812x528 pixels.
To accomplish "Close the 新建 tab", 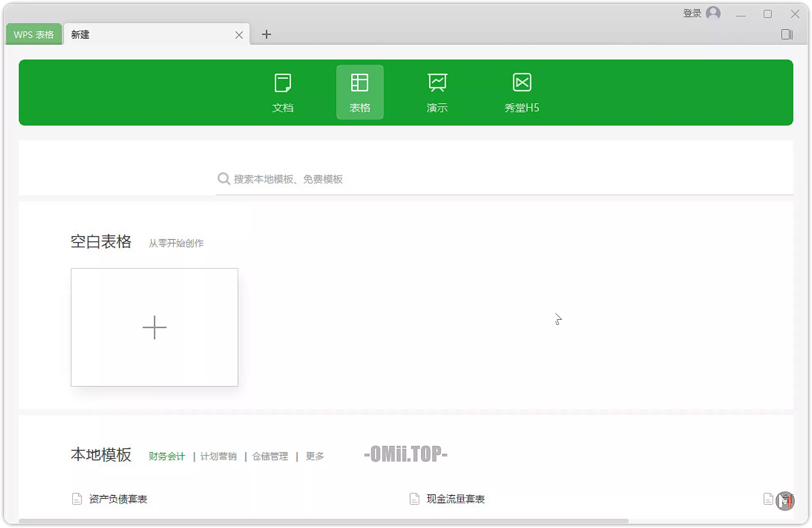I will click(239, 35).
